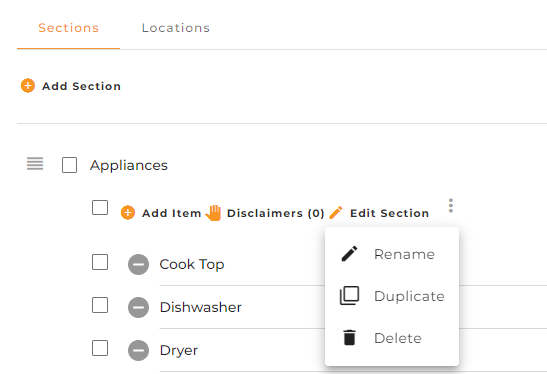This screenshot has height=374, width=547.
Task: Select the Dishwasher checkbox
Action: tap(100, 305)
